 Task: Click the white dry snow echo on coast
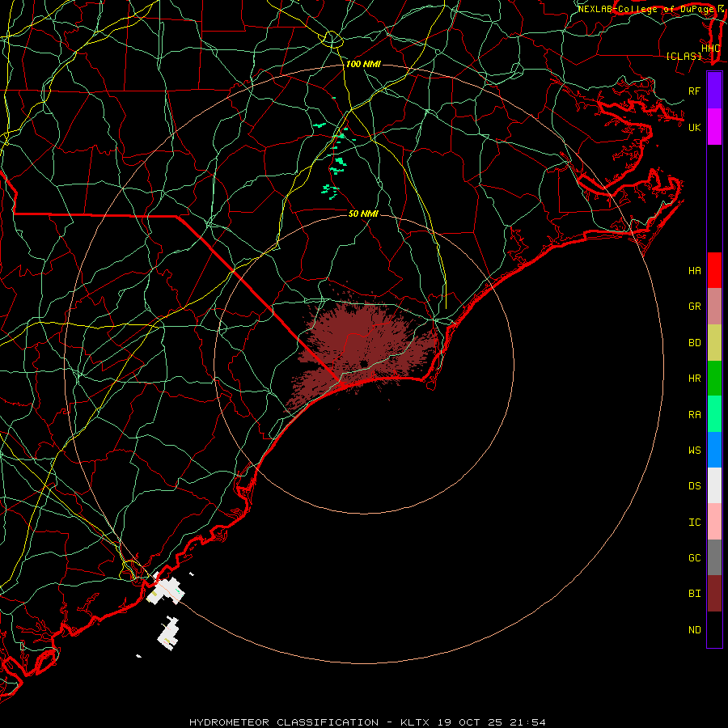166,590
